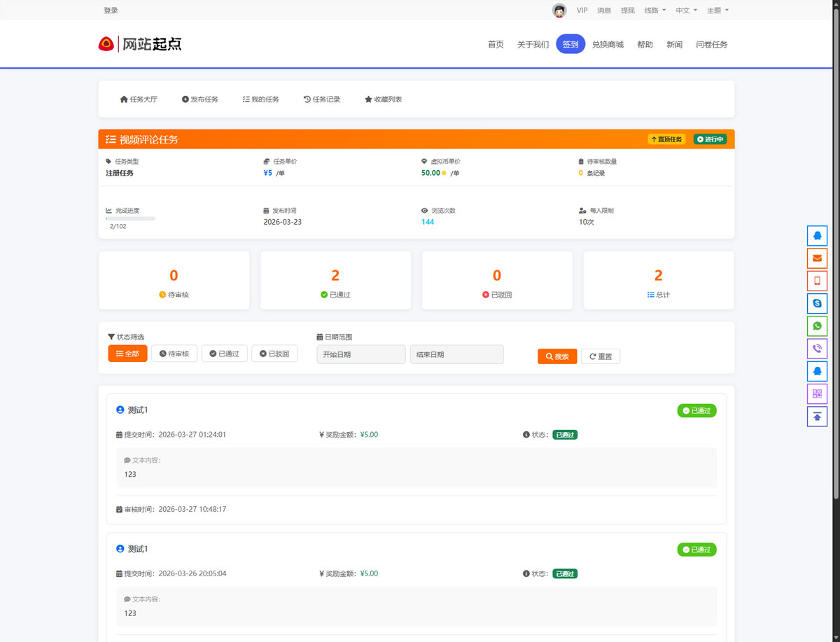Click the user avatar in top bar
Image resolution: width=840 pixels, height=642 pixels.
click(559, 11)
